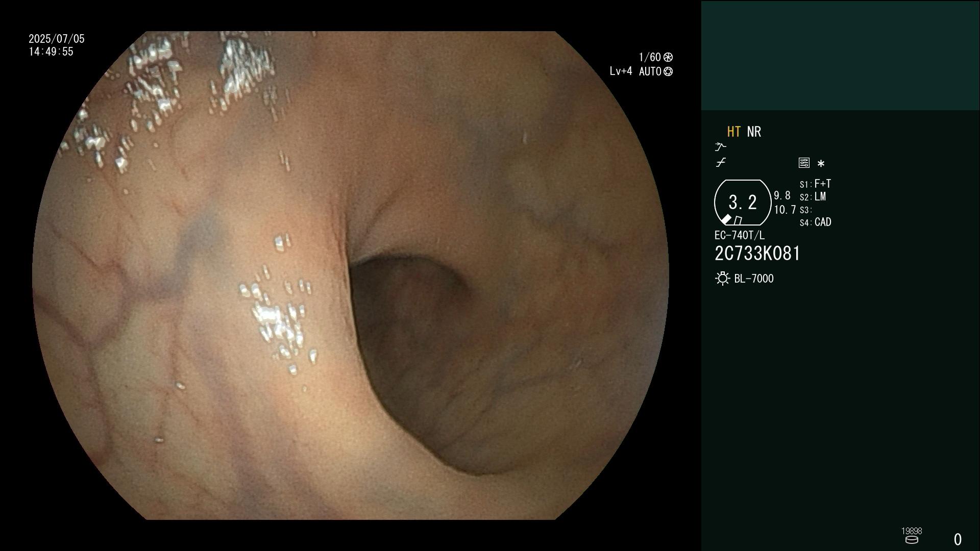This screenshot has width=980, height=551.
Task: Click the 0 captured image counter
Action: point(958,539)
